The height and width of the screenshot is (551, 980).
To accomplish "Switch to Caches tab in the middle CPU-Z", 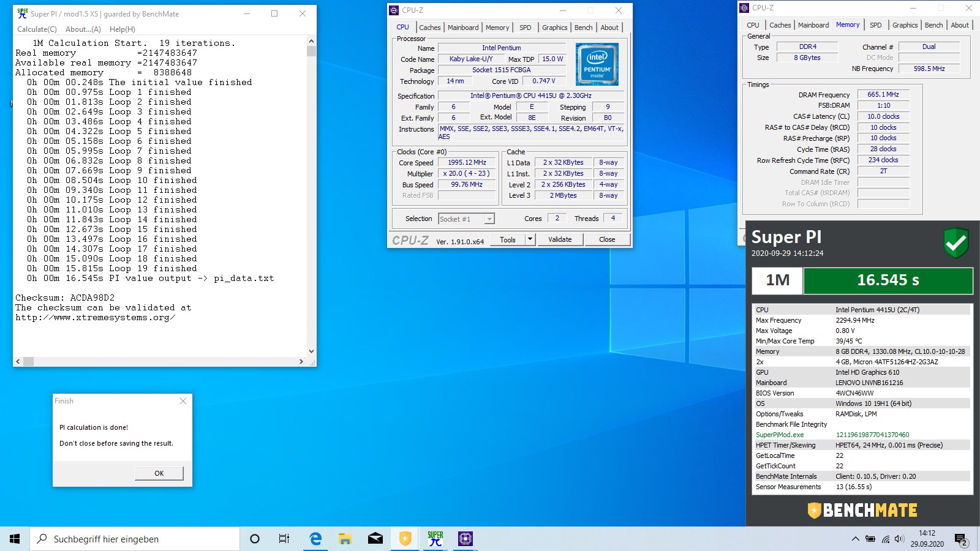I will click(429, 28).
